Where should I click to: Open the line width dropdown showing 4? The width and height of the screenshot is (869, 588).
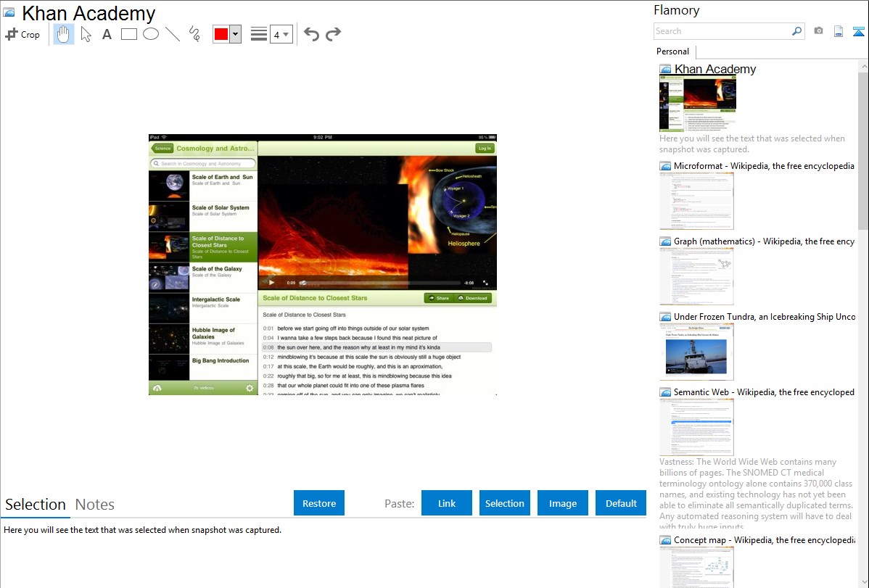pos(281,34)
